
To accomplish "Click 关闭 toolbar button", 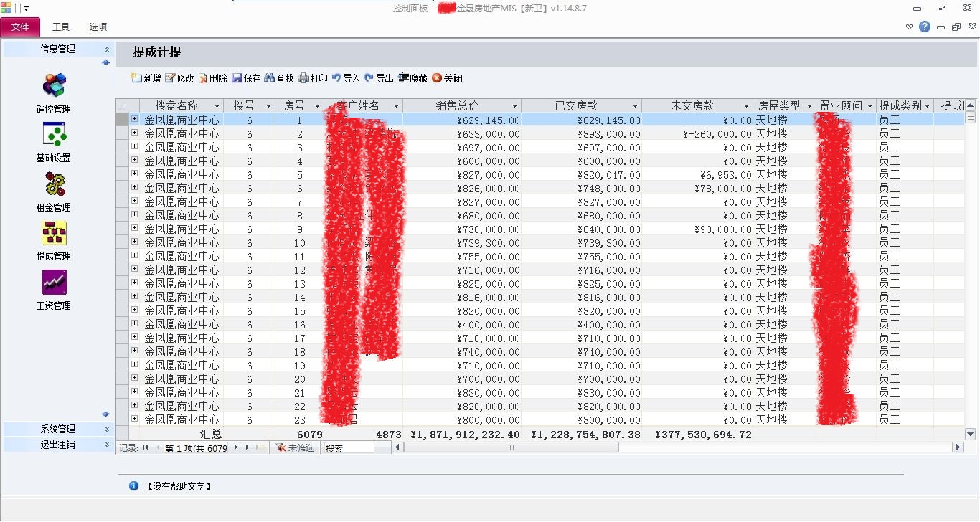I will pyautogui.click(x=447, y=78).
